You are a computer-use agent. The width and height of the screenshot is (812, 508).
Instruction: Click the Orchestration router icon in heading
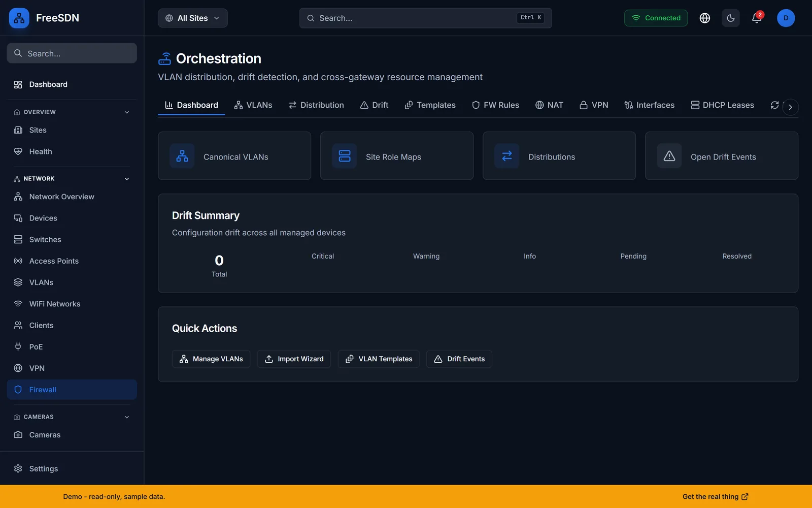coord(164,59)
